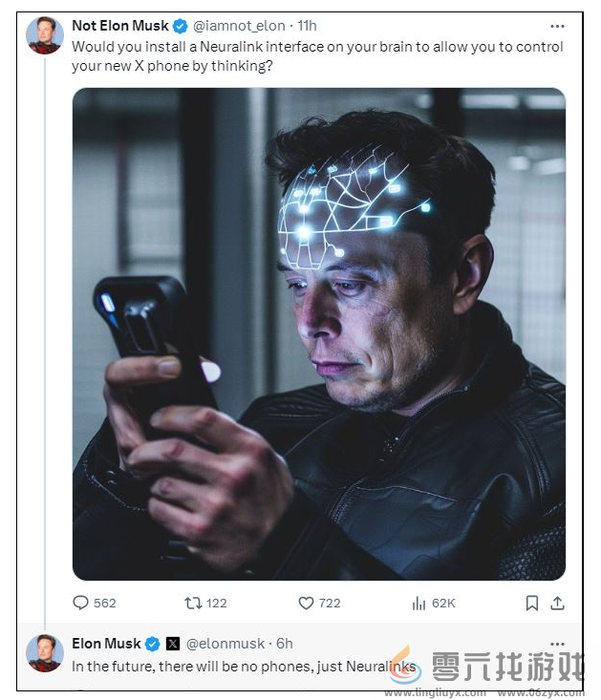Open more options on Not Elon Musk tweet
The image size is (601, 700).
(x=558, y=26)
